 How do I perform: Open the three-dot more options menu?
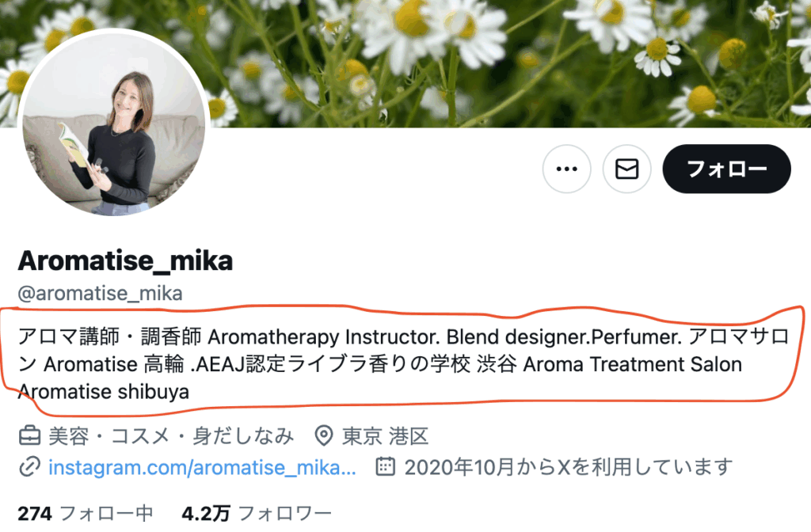click(x=566, y=169)
